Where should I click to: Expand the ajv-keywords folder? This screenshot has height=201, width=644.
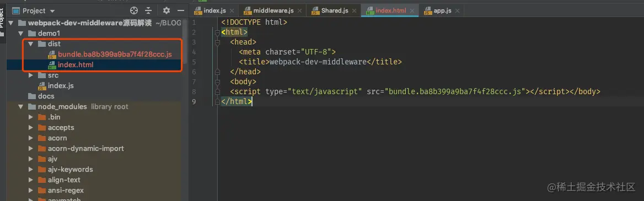click(31, 170)
